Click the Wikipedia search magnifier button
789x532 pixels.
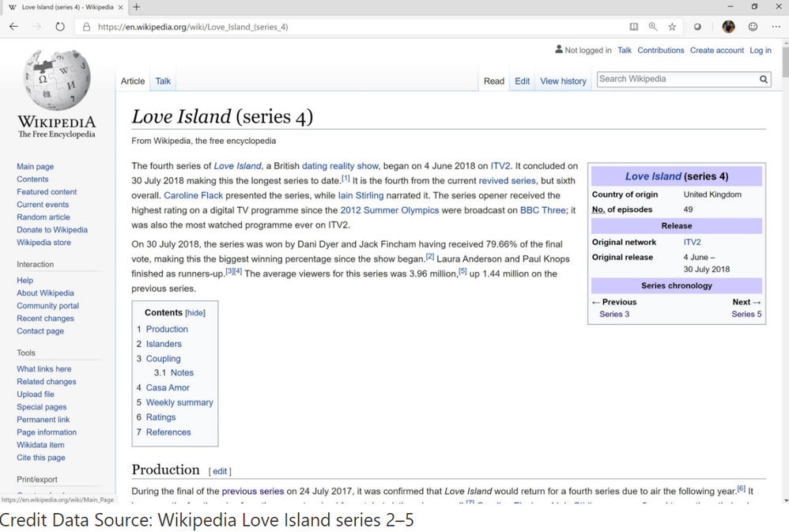764,79
